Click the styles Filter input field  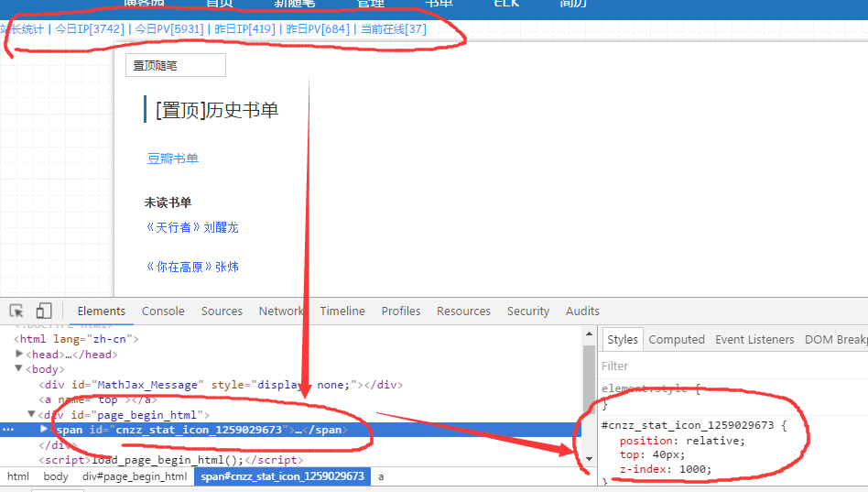[732, 366]
